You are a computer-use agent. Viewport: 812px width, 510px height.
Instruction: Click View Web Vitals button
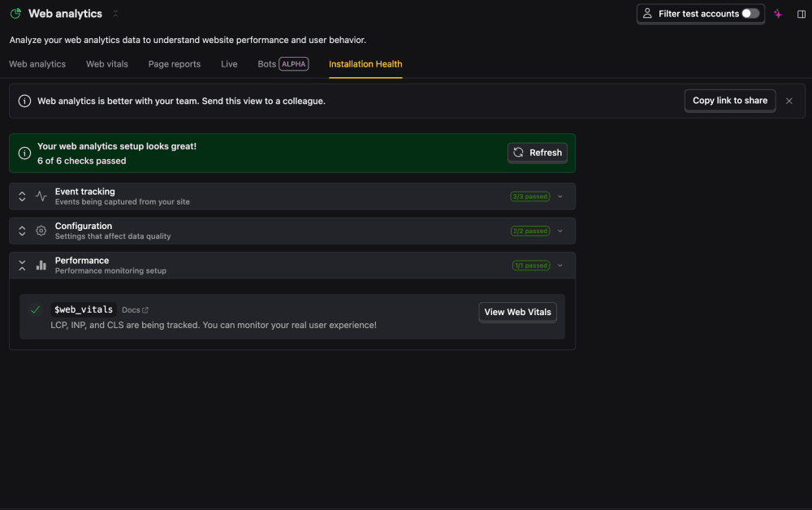517,312
